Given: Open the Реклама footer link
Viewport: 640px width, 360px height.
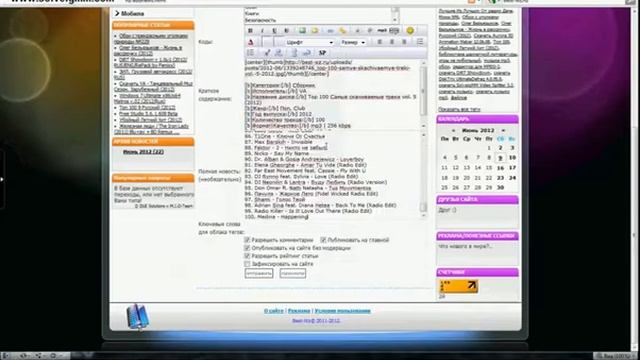Looking at the screenshot, I should click(299, 311).
